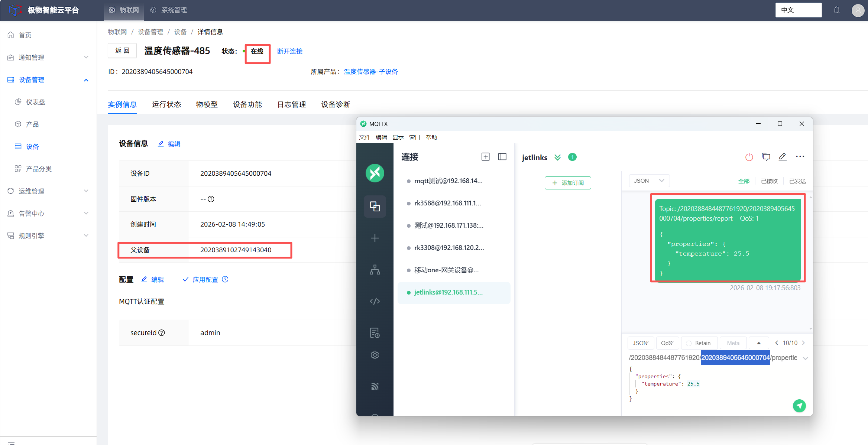Open the JSON format dropdown above the message list

[x=649, y=181]
